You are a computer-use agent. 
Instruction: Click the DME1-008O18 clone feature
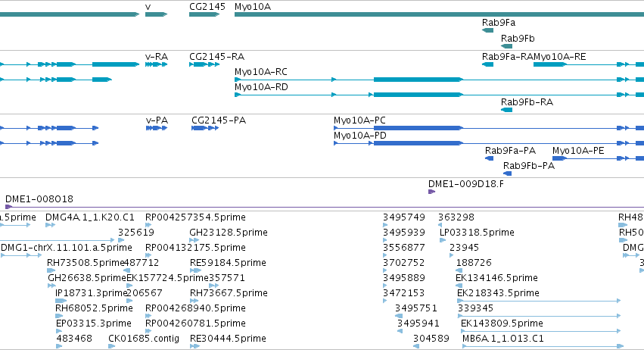(x=325, y=207)
